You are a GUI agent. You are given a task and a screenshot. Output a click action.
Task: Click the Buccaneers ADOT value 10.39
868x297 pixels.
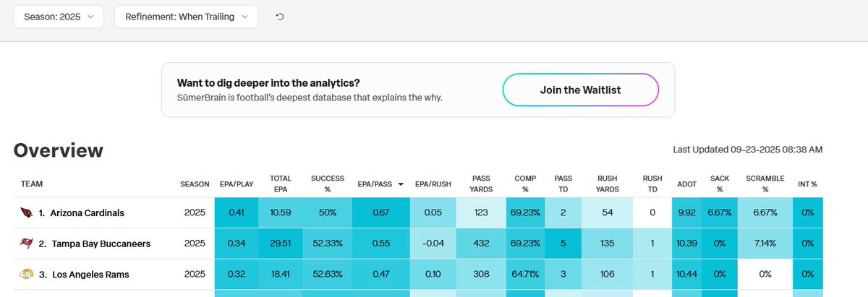(x=687, y=244)
